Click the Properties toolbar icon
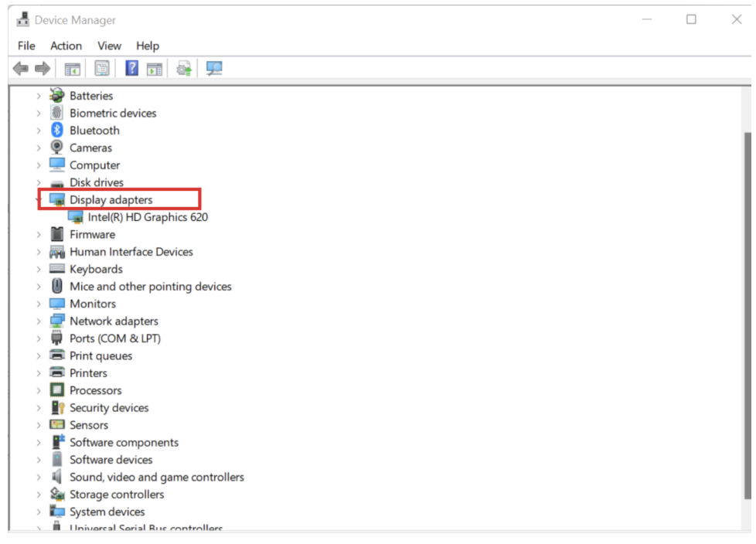756x544 pixels. pos(100,70)
